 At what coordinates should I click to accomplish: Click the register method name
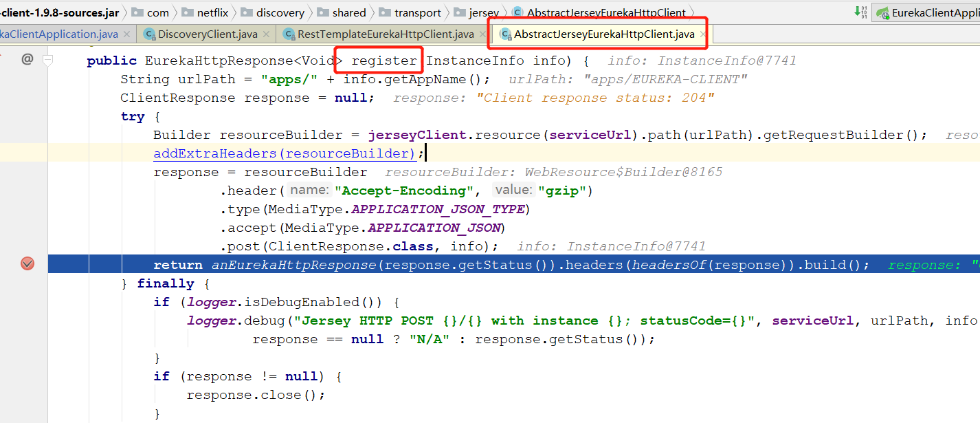[384, 61]
